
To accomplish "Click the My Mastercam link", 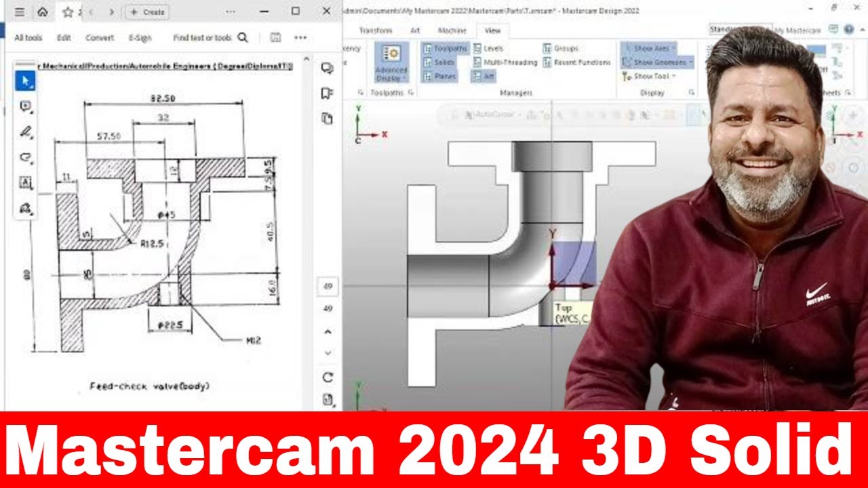I will click(797, 30).
